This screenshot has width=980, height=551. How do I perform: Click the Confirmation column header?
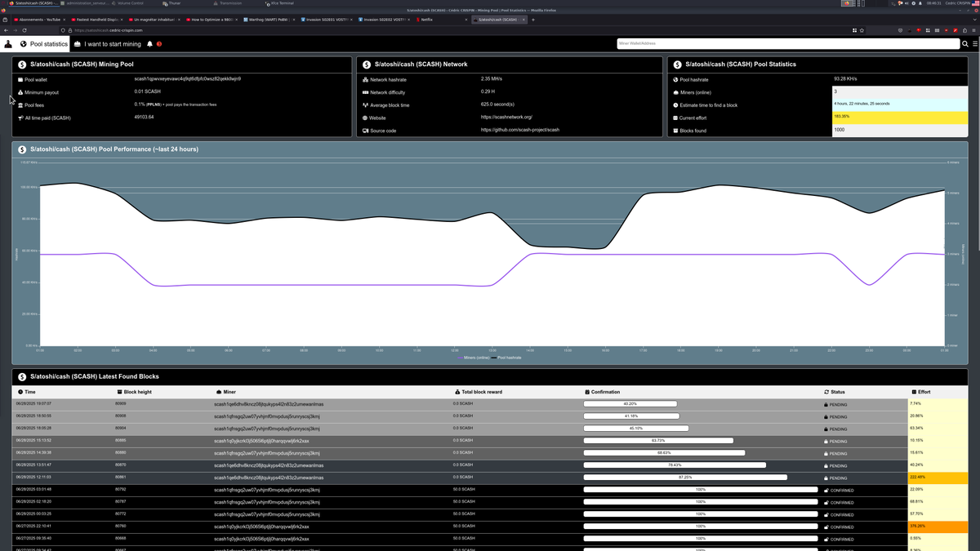[x=603, y=392]
